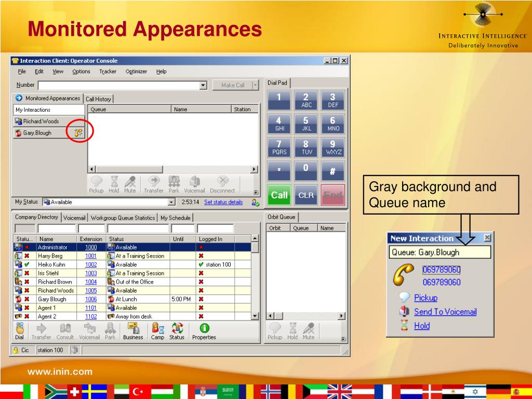Expand the call toolbar overflow chevron after Disconnect
Screen dimensions: 532x399
(256, 192)
